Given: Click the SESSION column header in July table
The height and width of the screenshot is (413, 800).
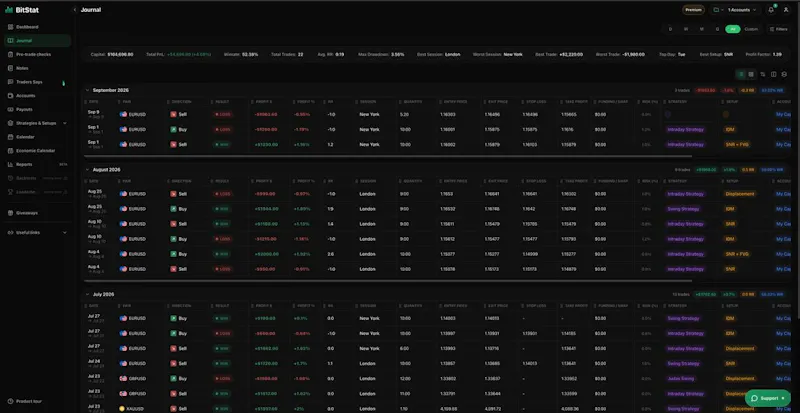Looking at the screenshot, I should click(x=368, y=306).
